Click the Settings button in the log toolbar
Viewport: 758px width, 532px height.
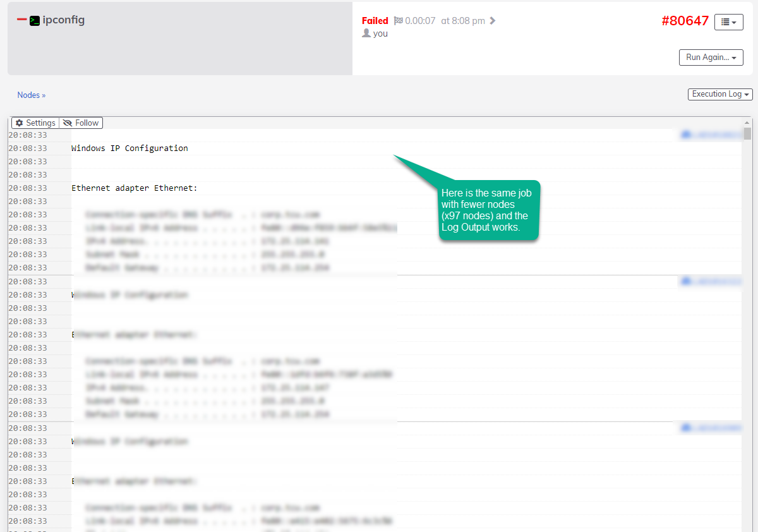tap(35, 123)
